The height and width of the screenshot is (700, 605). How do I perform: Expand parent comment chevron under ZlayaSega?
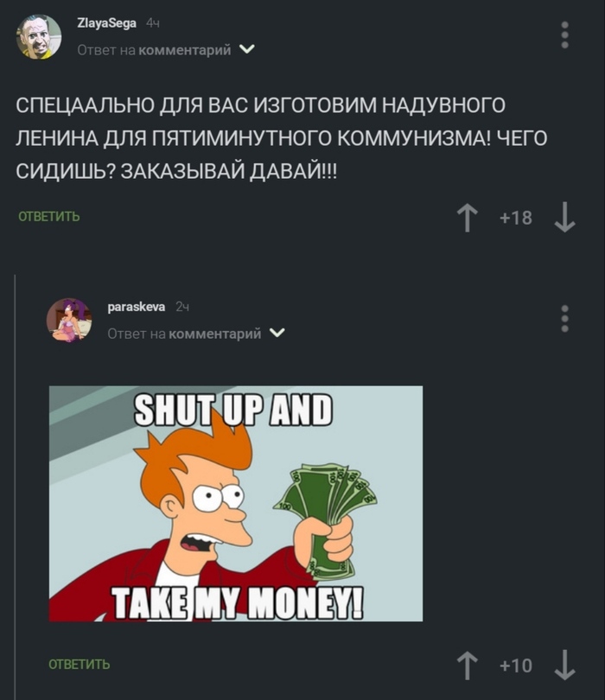tap(247, 49)
